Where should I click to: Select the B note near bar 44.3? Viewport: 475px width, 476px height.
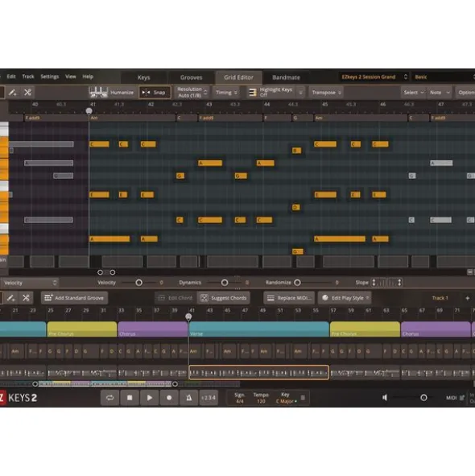(x=296, y=151)
